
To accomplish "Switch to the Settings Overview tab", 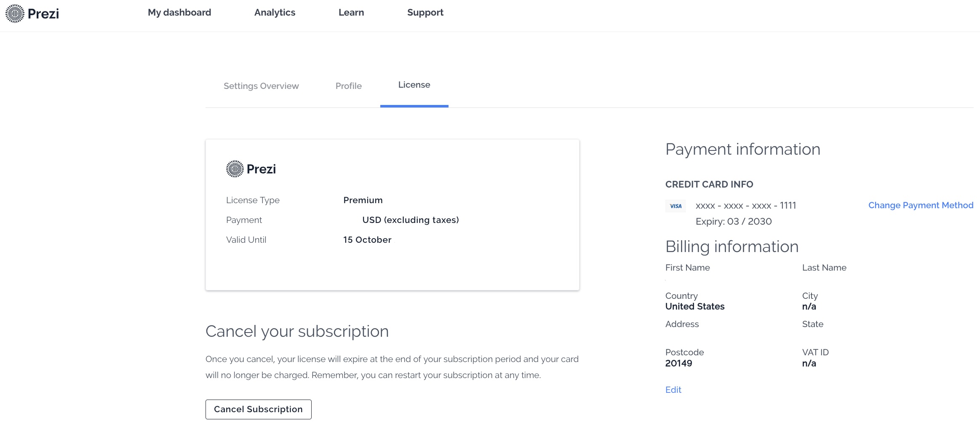I will point(261,86).
